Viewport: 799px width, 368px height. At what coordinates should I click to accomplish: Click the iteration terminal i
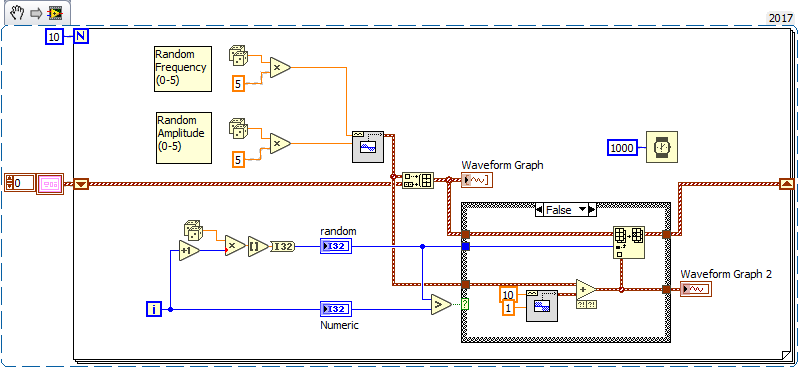tap(154, 309)
